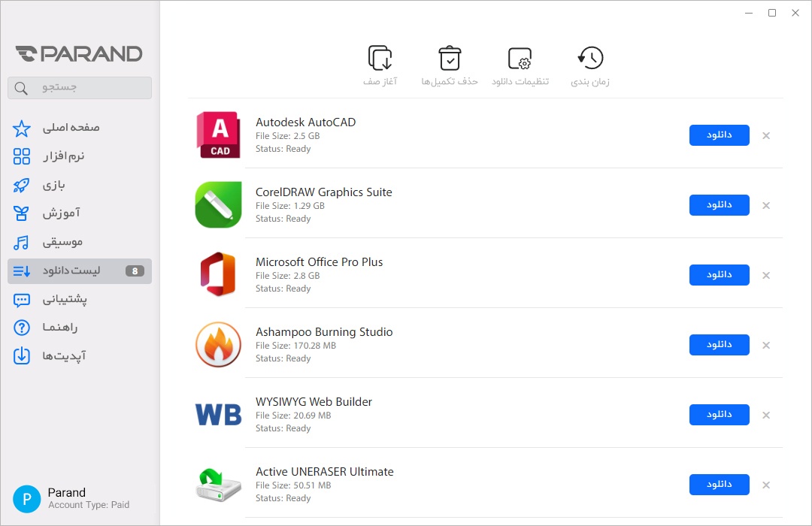
Task: Click the Delete Completed (حذف تکمیل‌ها) icon
Action: (450, 57)
